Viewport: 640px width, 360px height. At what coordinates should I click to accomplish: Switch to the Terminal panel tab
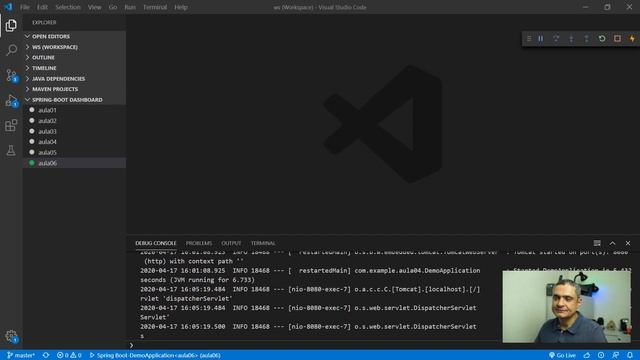click(263, 243)
